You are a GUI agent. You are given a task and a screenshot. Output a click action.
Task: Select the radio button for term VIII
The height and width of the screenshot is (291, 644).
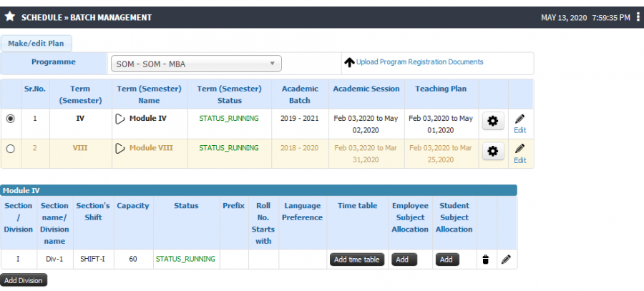(x=10, y=149)
